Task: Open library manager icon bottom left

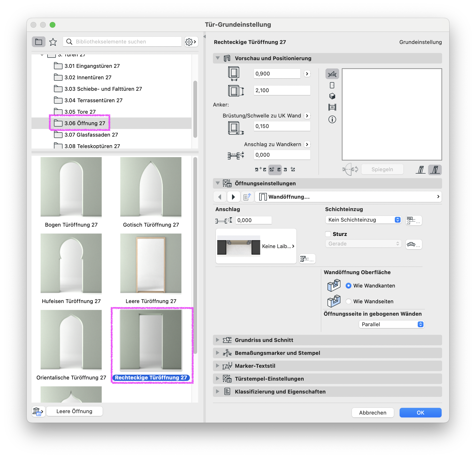Action: [38, 411]
